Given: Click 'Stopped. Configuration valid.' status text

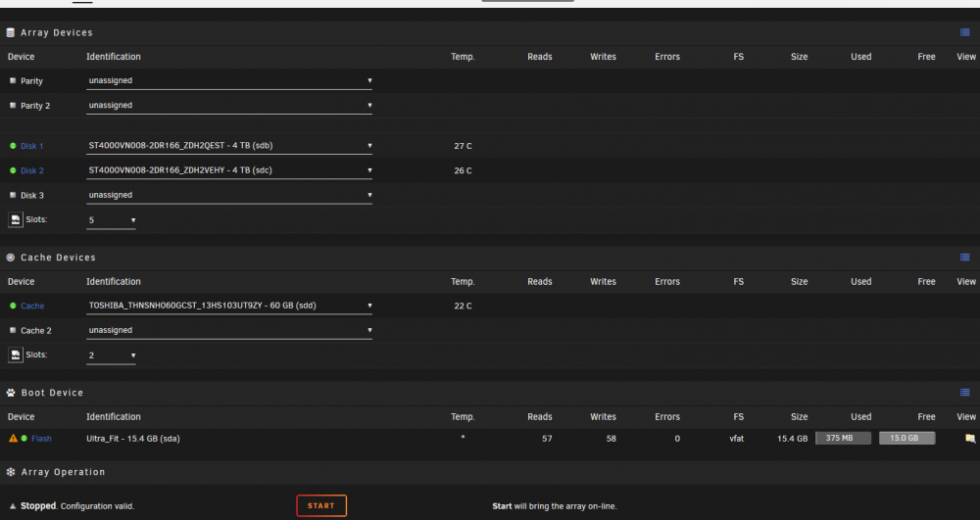Looking at the screenshot, I should coord(77,506).
